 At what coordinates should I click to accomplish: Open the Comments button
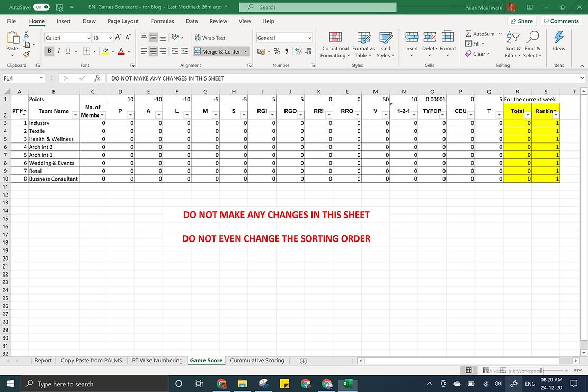pos(560,21)
